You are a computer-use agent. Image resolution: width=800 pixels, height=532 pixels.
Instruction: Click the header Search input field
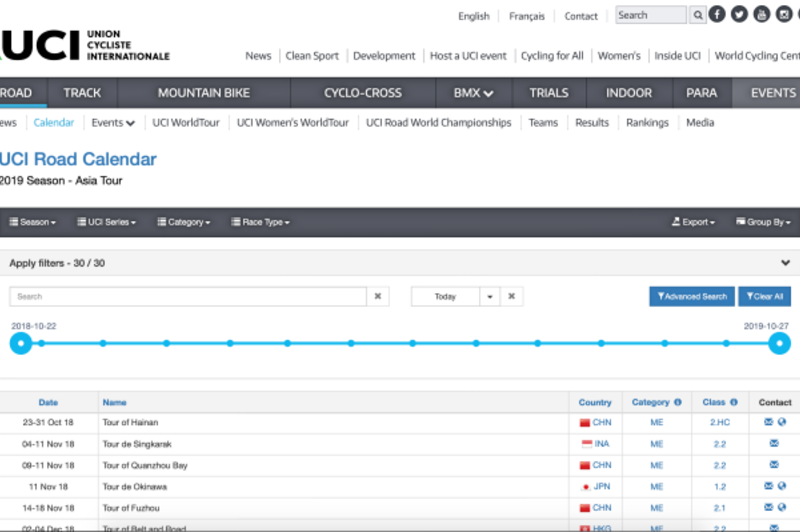coord(651,15)
